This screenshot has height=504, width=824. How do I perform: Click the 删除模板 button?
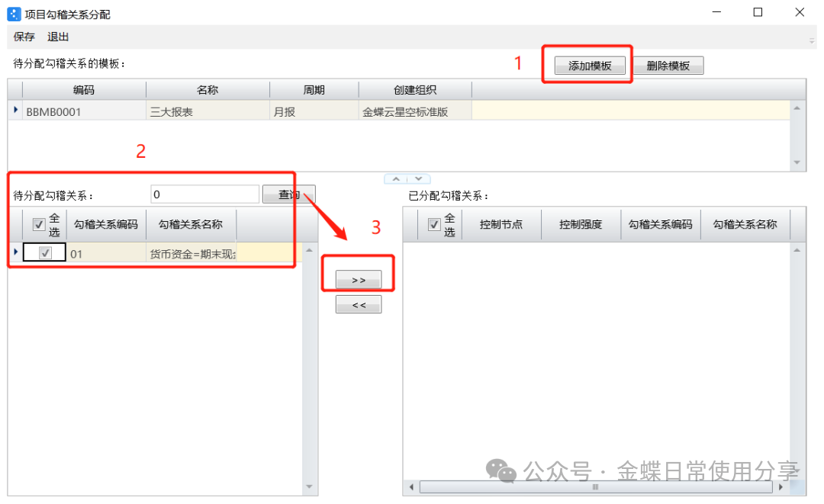coord(668,66)
